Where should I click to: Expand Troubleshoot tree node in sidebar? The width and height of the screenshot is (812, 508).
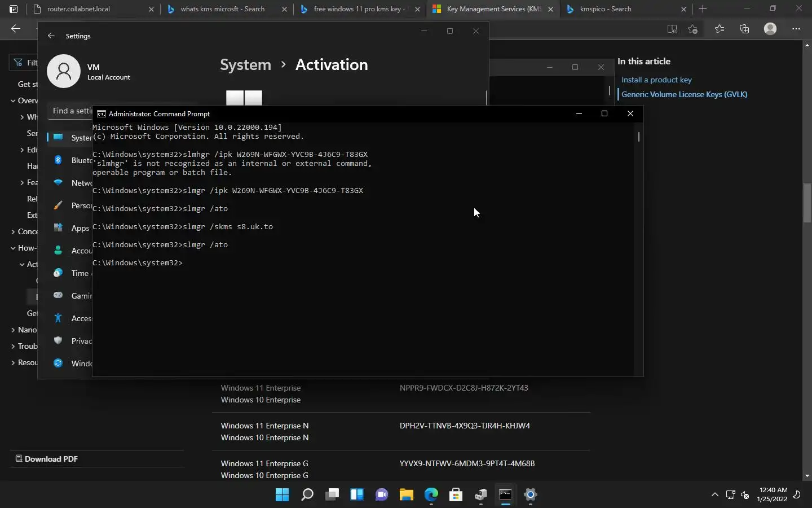click(x=13, y=346)
